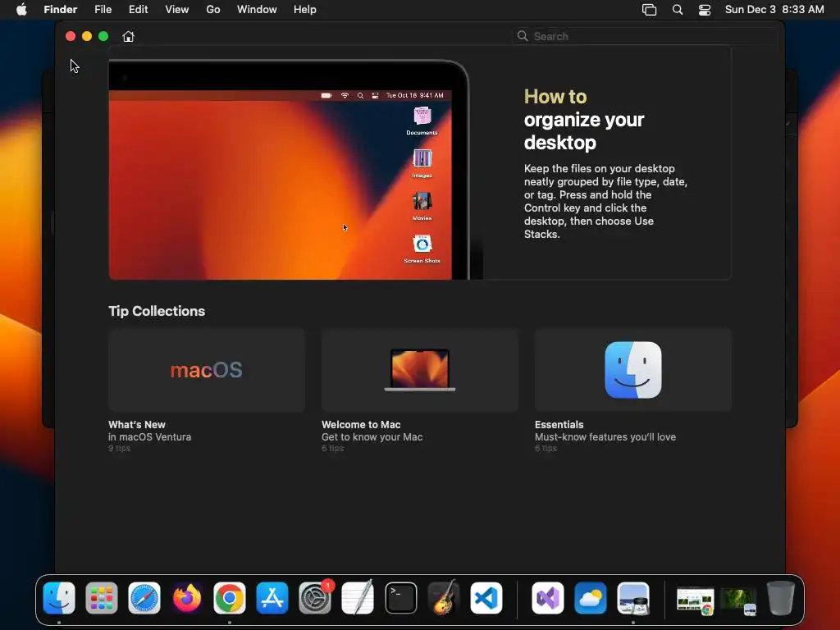This screenshot has height=630, width=840.
Task: Click the "What's New" collection title
Action: click(x=137, y=424)
